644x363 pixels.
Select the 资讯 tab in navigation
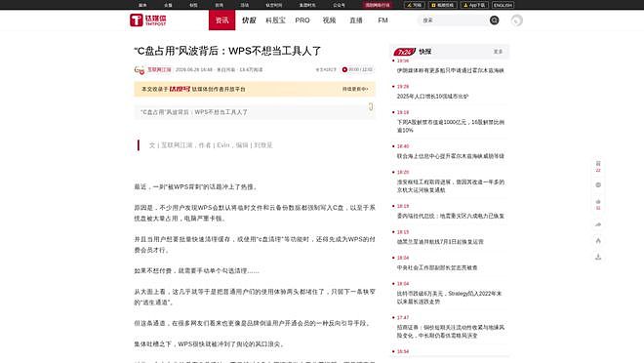[x=221, y=20]
